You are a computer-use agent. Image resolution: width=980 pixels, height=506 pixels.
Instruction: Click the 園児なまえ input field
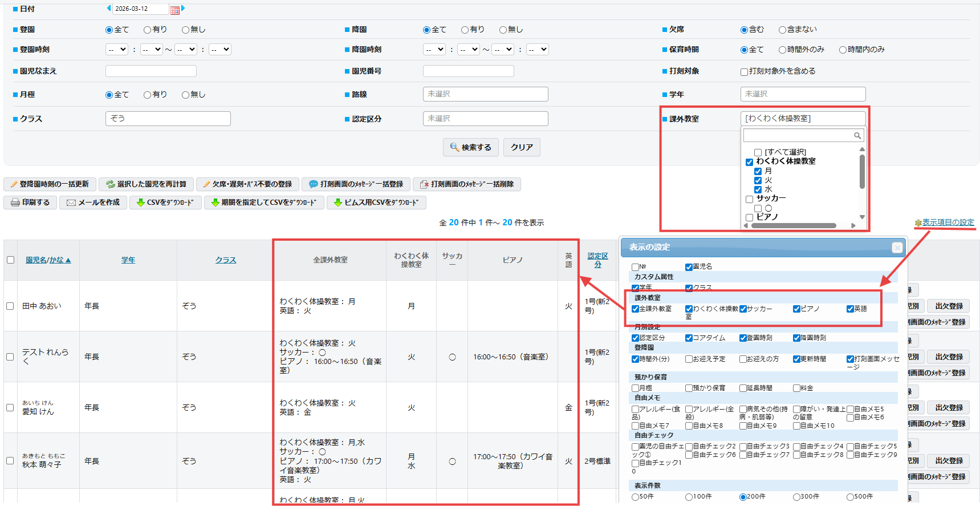click(x=151, y=71)
